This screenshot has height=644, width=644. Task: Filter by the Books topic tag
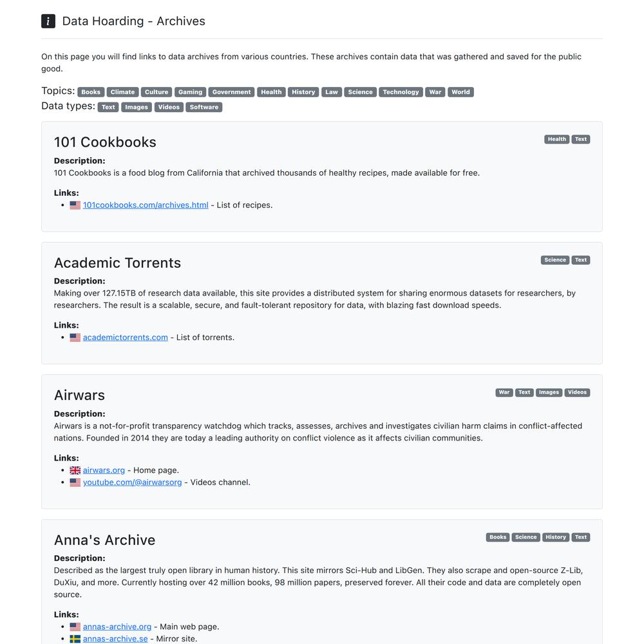(x=91, y=92)
